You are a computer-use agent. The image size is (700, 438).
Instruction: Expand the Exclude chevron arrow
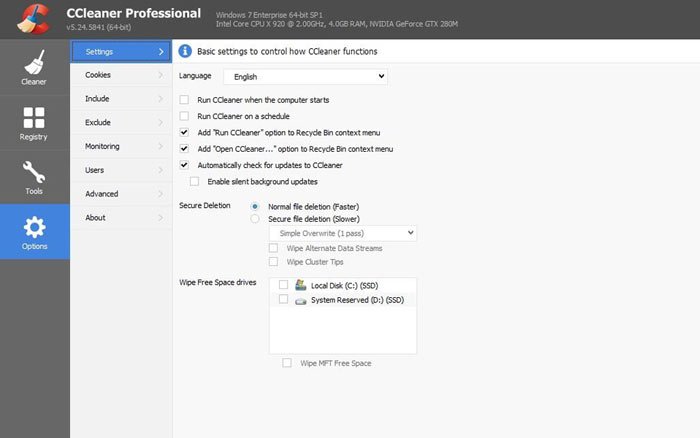tap(161, 122)
